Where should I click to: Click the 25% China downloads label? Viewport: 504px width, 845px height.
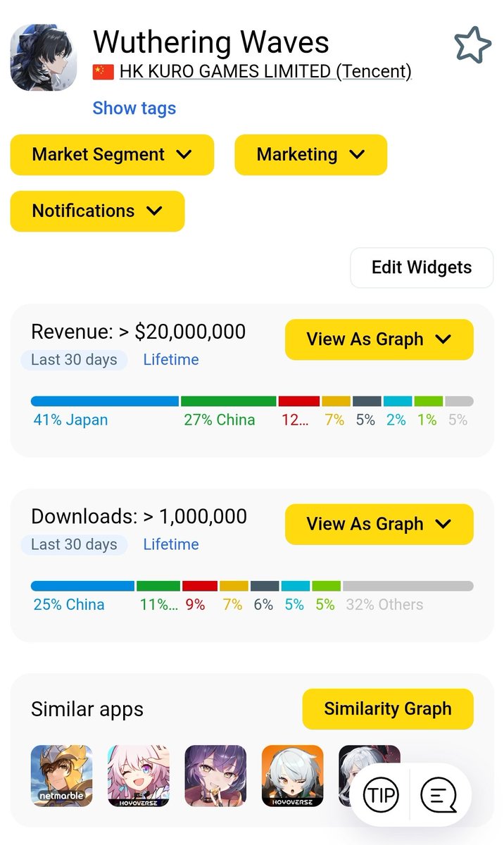click(69, 605)
